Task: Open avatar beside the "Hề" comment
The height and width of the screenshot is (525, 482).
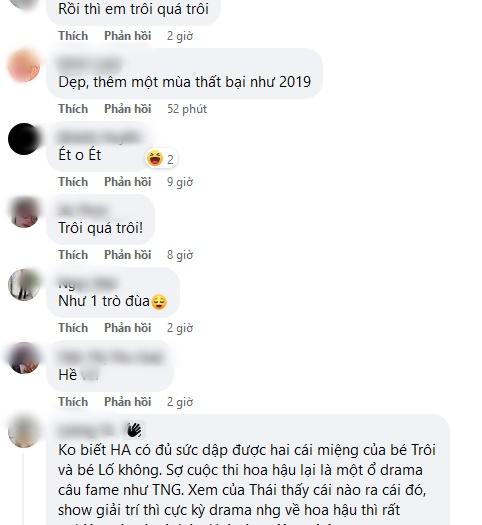Action: click(24, 358)
